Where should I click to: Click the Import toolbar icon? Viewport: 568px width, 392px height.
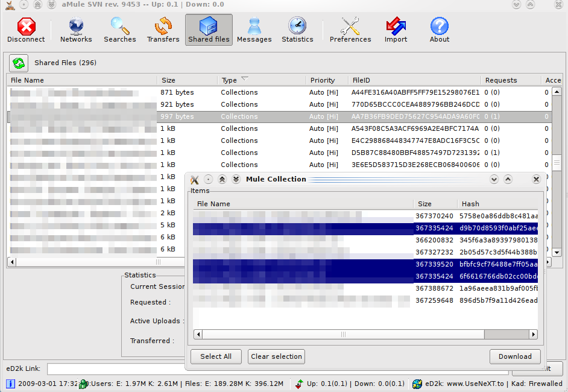click(396, 30)
